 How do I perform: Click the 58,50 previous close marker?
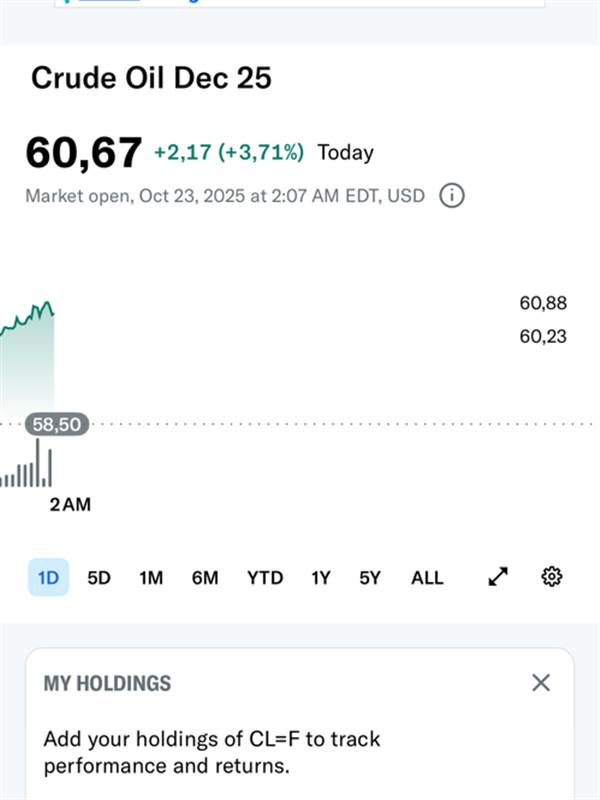pyautogui.click(x=57, y=425)
